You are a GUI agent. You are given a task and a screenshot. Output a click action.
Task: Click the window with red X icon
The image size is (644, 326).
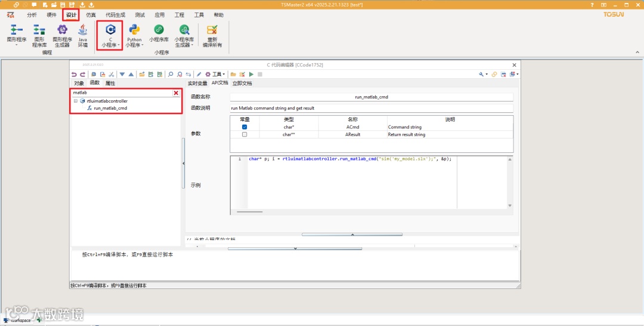(503, 75)
